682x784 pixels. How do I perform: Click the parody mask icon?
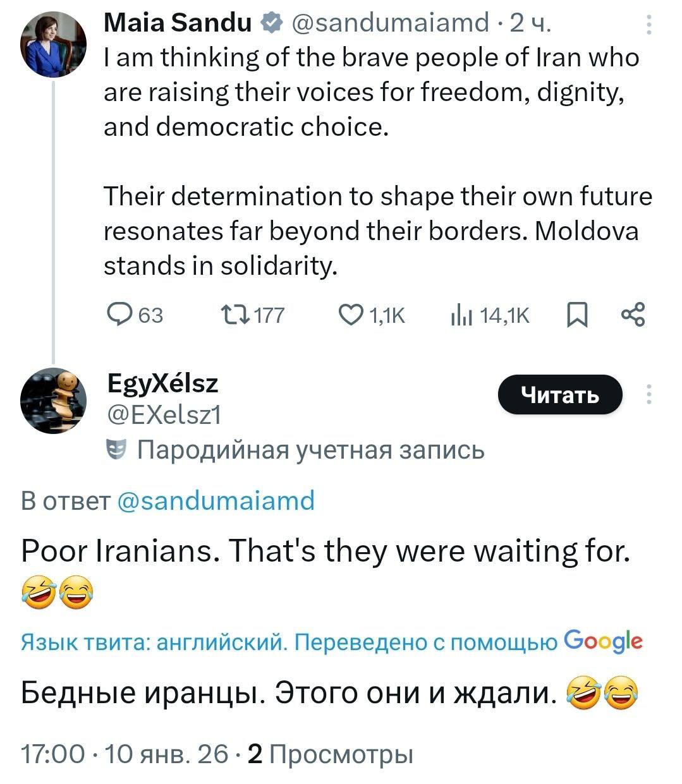[x=114, y=450]
